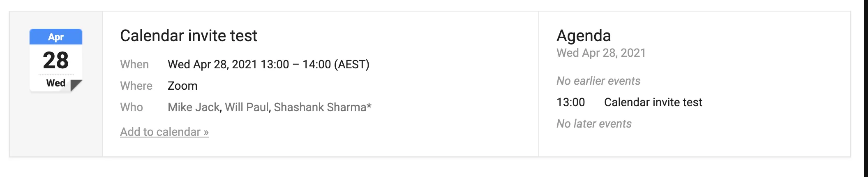868x177 pixels.
Task: Click the Wed label on the calendar icon
Action: [56, 83]
